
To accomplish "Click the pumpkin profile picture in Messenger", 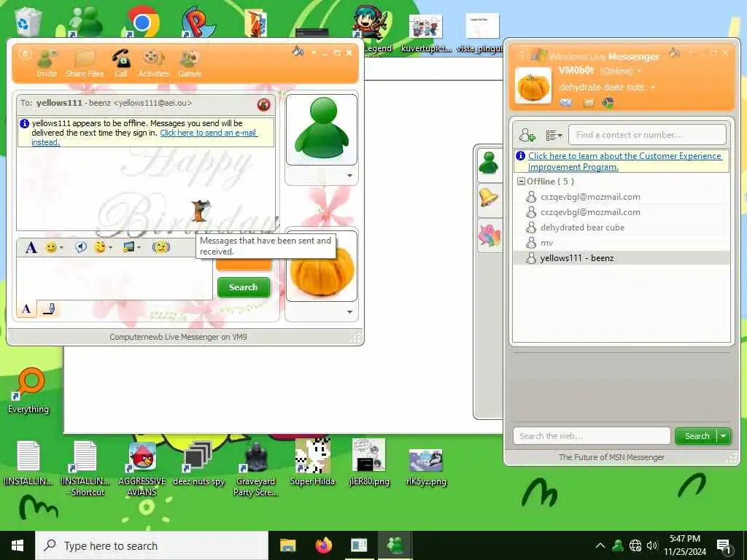I will pyautogui.click(x=533, y=86).
